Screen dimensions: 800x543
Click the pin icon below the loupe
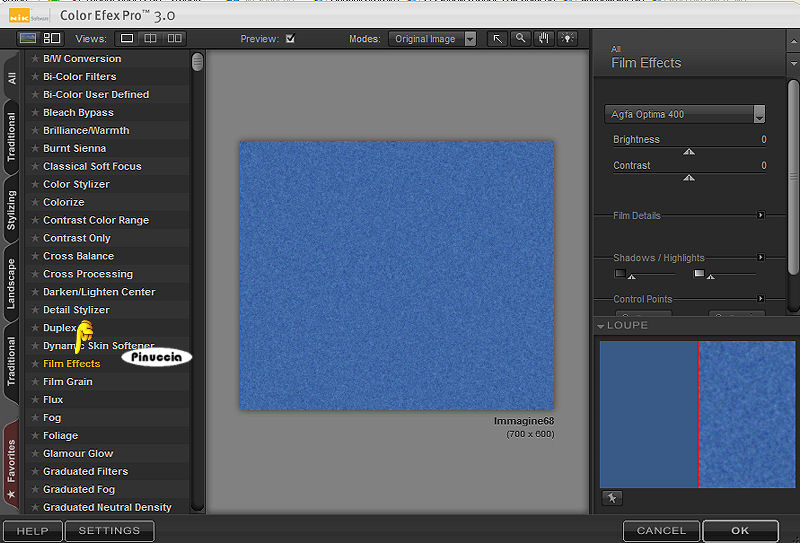pos(612,498)
